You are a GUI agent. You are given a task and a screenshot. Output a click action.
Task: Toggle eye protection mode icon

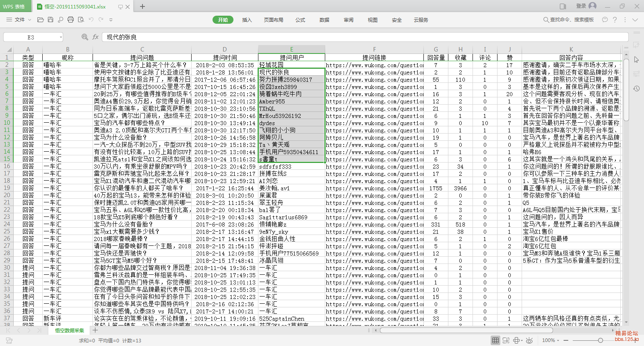pos(530,340)
